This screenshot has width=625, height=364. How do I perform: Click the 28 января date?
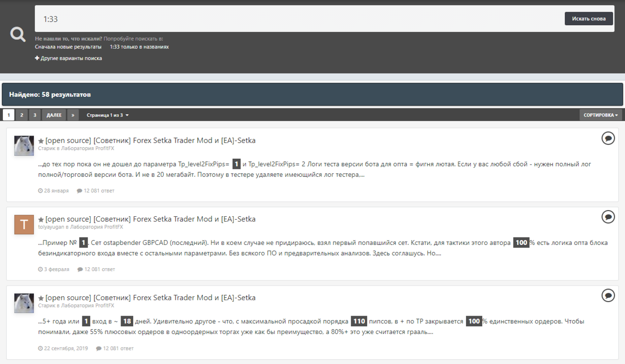(x=56, y=191)
